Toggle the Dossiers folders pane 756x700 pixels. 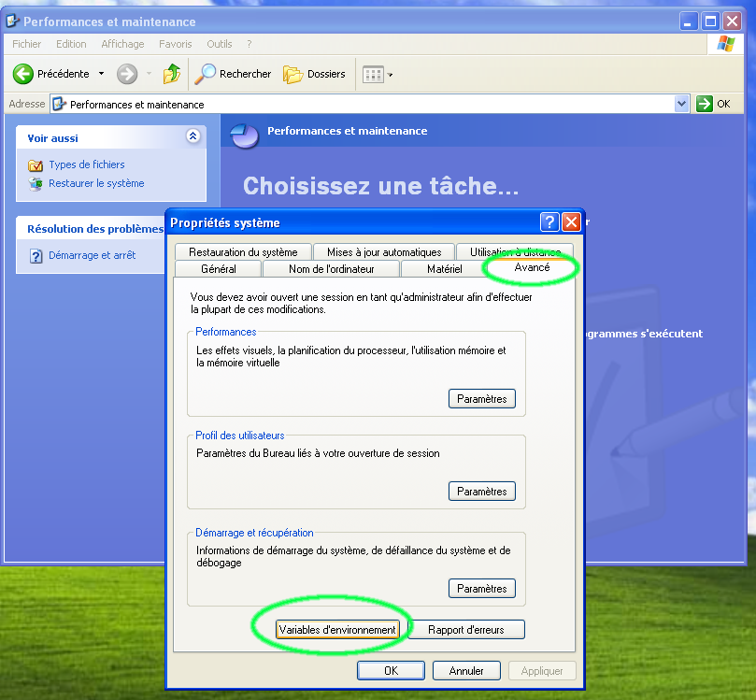(x=314, y=74)
